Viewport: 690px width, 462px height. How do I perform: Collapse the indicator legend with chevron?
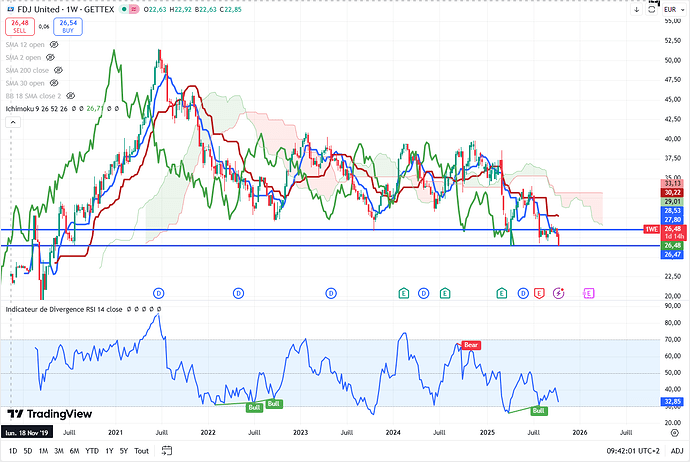click(x=12, y=121)
